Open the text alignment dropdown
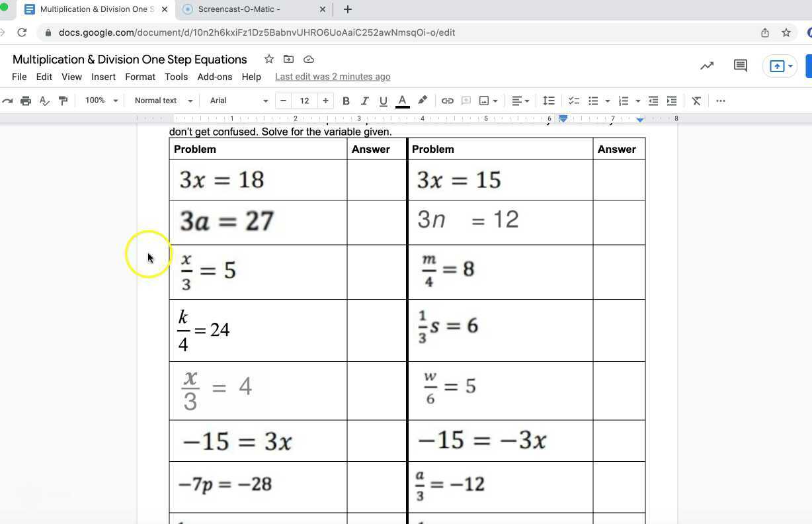Screen dimensions: 812x524 [x=520, y=101]
